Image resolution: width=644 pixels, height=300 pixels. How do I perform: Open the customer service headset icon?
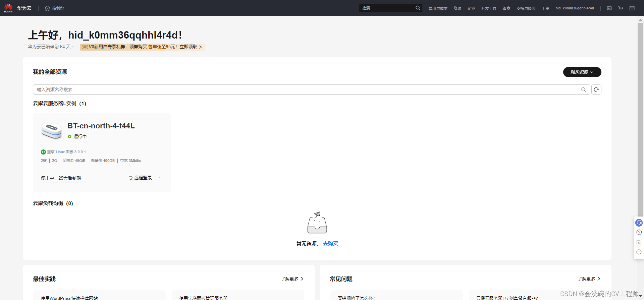pos(639,223)
